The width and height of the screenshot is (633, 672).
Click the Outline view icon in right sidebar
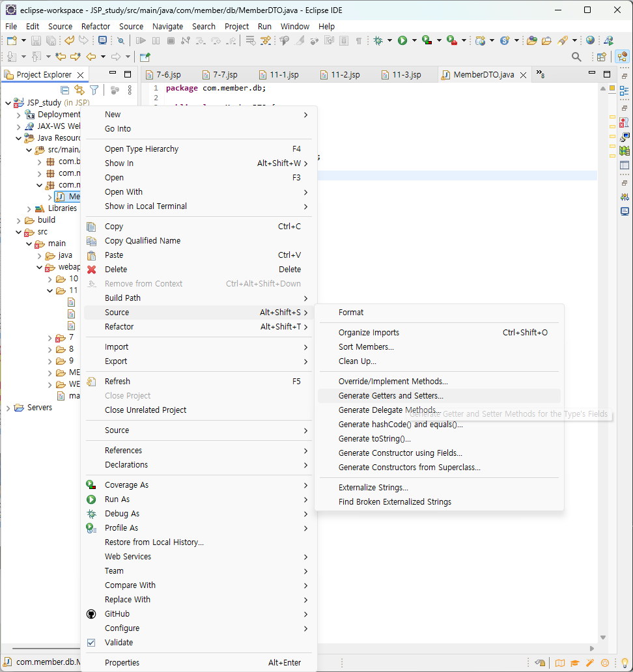[625, 91]
